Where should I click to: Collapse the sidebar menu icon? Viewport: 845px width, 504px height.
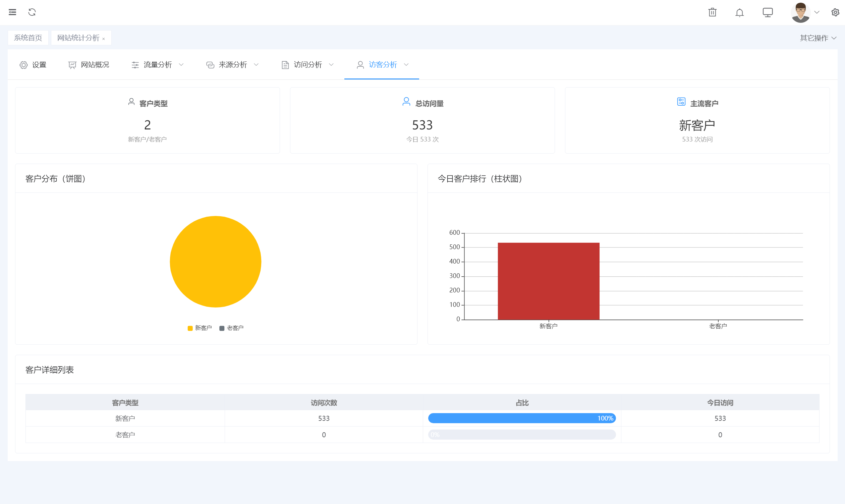(12, 12)
